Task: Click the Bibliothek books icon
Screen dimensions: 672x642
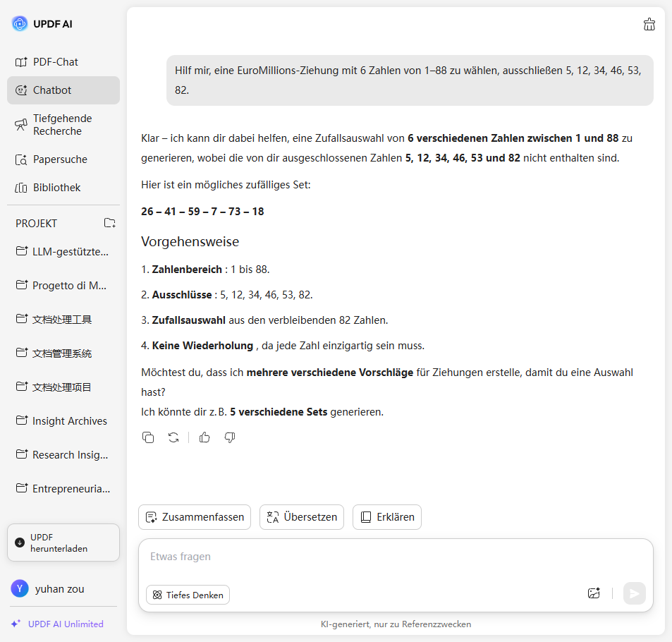Action: (21, 188)
